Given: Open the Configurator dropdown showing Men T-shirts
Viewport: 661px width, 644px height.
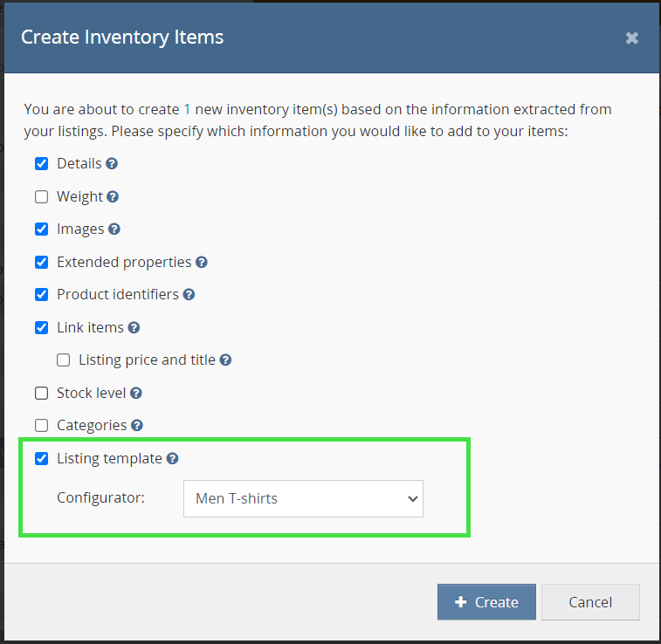Looking at the screenshot, I should tap(303, 498).
